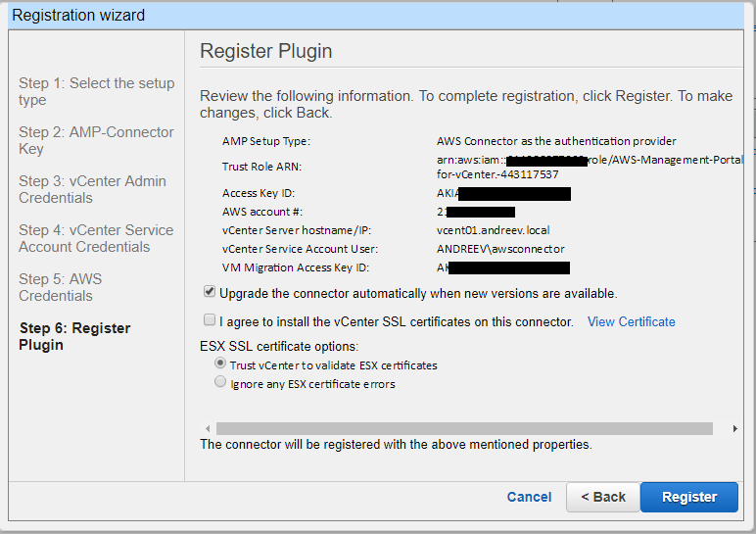756x534 pixels.
Task: Click the vcent01.andreev.local hostname value
Action: 494,230
